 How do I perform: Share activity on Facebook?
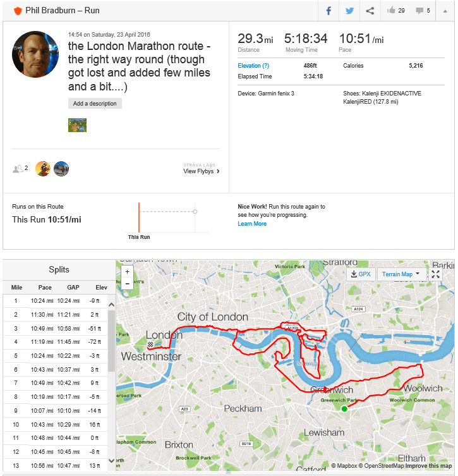coord(328,11)
